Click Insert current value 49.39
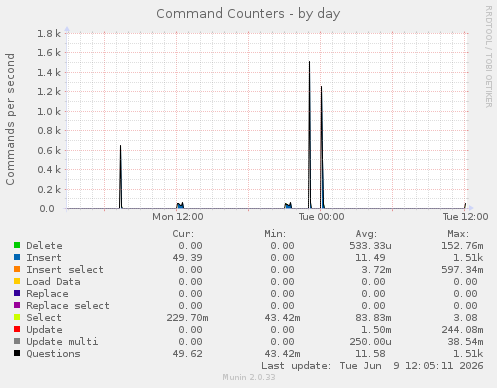This screenshot has height=388, width=497. click(187, 258)
